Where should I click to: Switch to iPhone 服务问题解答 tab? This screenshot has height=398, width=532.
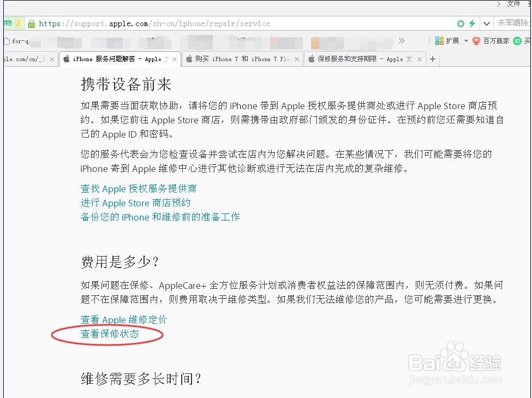[120, 59]
